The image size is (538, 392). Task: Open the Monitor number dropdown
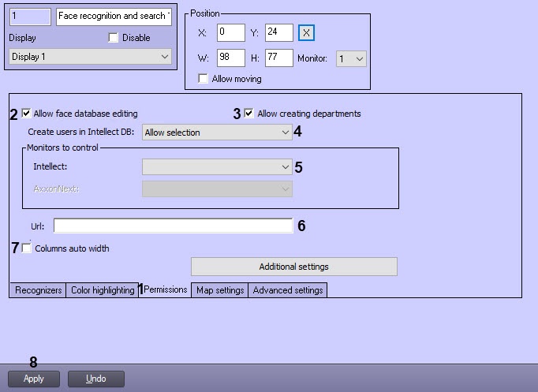click(x=351, y=58)
